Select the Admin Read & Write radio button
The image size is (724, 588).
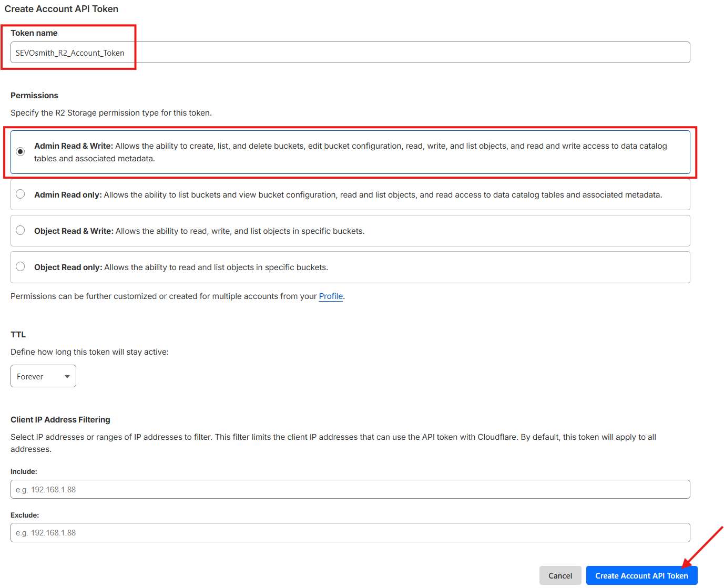(20, 151)
